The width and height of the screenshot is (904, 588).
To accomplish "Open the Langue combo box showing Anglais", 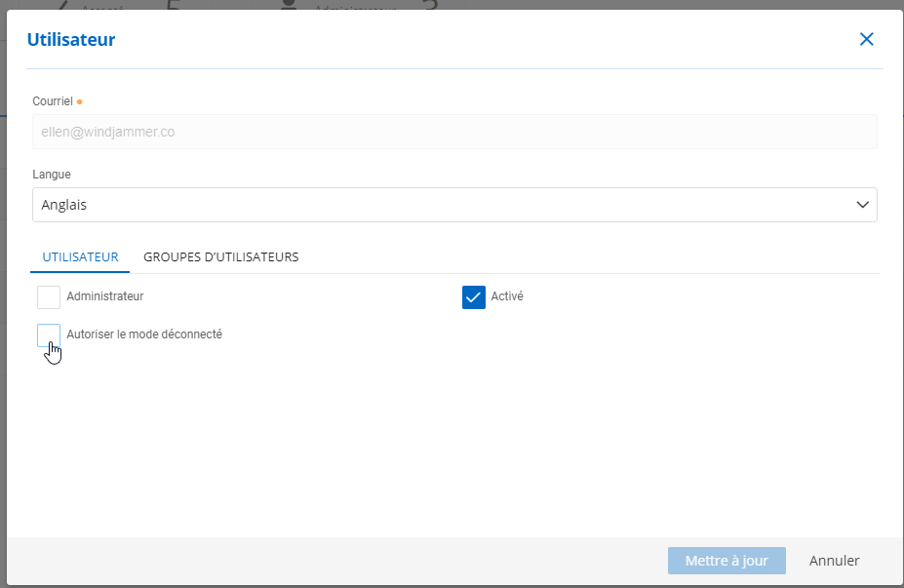I will (439, 205).
